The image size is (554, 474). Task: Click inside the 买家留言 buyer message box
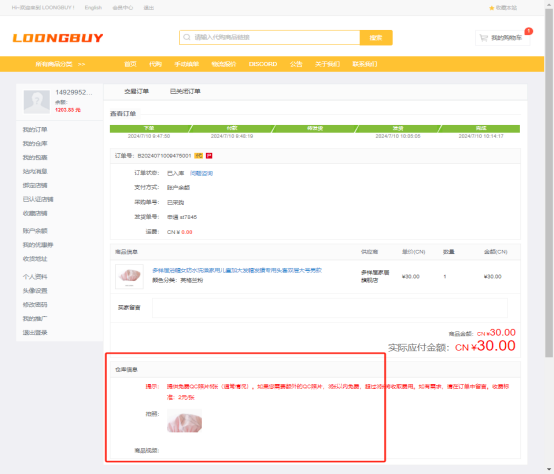(330, 308)
